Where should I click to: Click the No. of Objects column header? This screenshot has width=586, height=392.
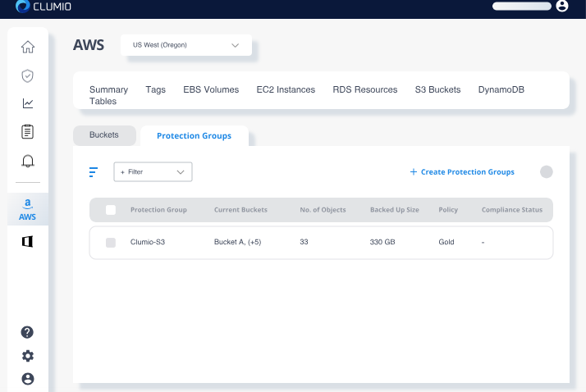(x=323, y=210)
